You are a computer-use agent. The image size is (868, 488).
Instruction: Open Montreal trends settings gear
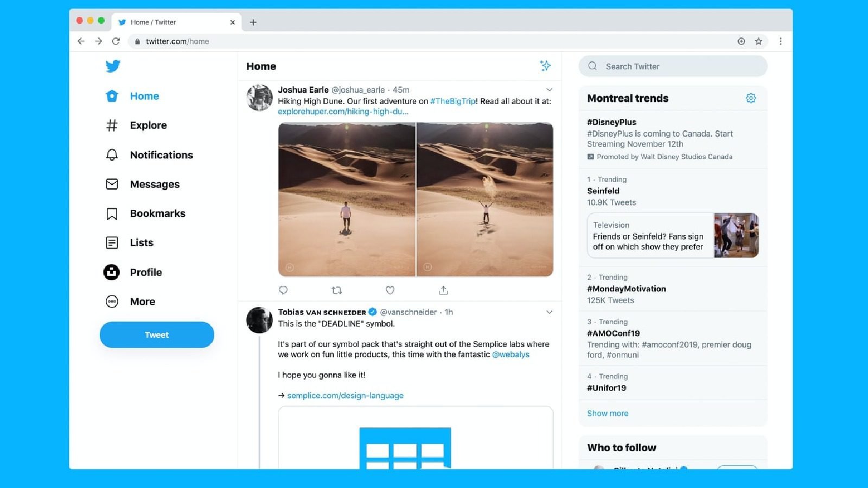coord(750,98)
